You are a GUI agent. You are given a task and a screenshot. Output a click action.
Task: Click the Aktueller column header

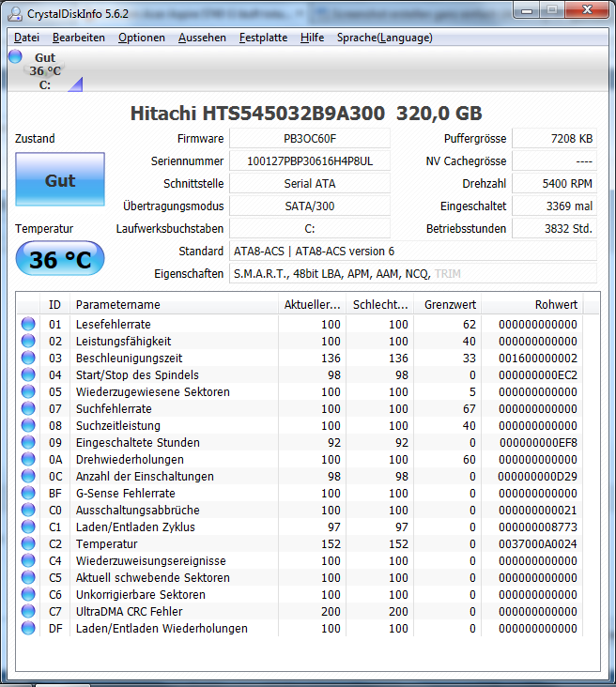tap(312, 304)
